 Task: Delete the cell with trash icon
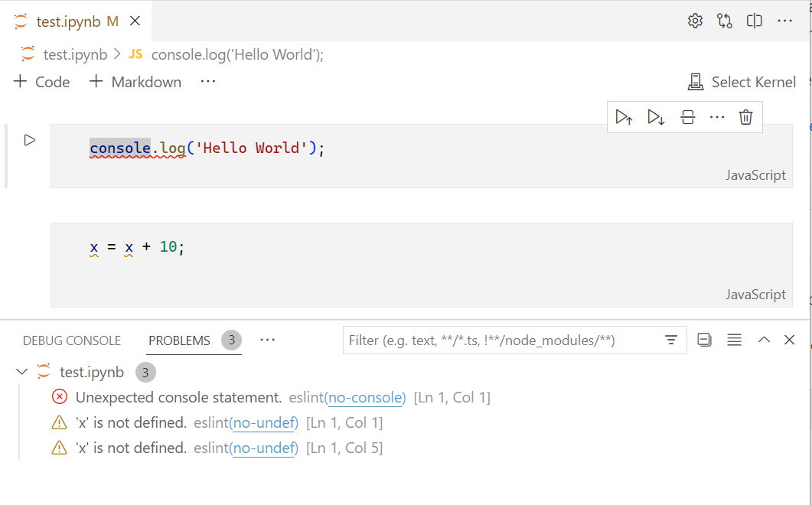click(x=745, y=117)
